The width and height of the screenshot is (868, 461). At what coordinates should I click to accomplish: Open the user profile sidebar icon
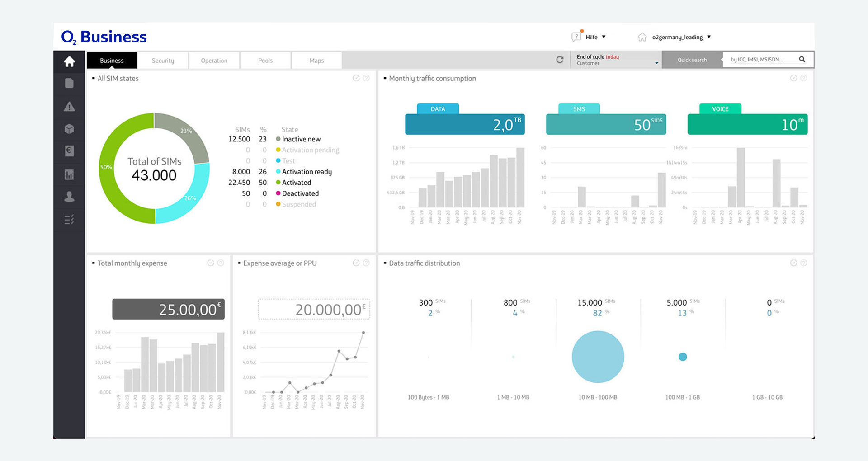pos(69,197)
